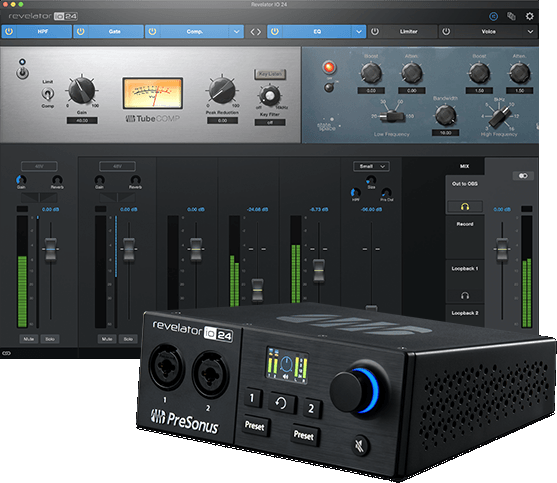The height and width of the screenshot is (483, 557).
Task: Open the scenes icon beside the gear
Action: (511, 16)
